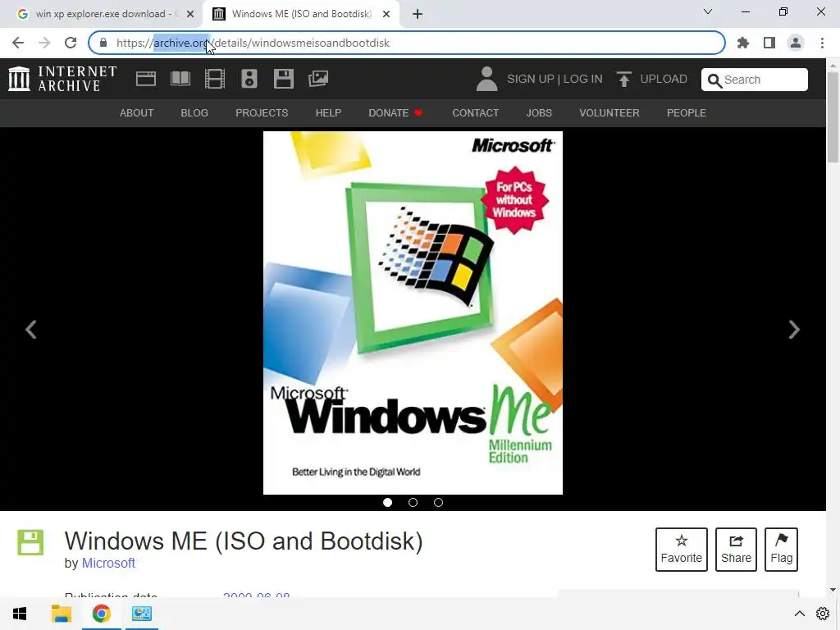Click the LOG IN link
840x630 pixels.
pyautogui.click(x=583, y=80)
